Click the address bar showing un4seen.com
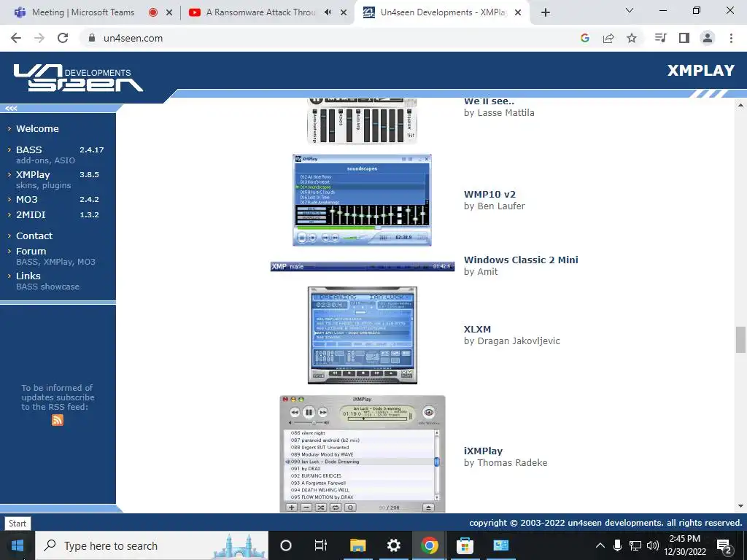The width and height of the screenshot is (747, 560). click(329, 38)
